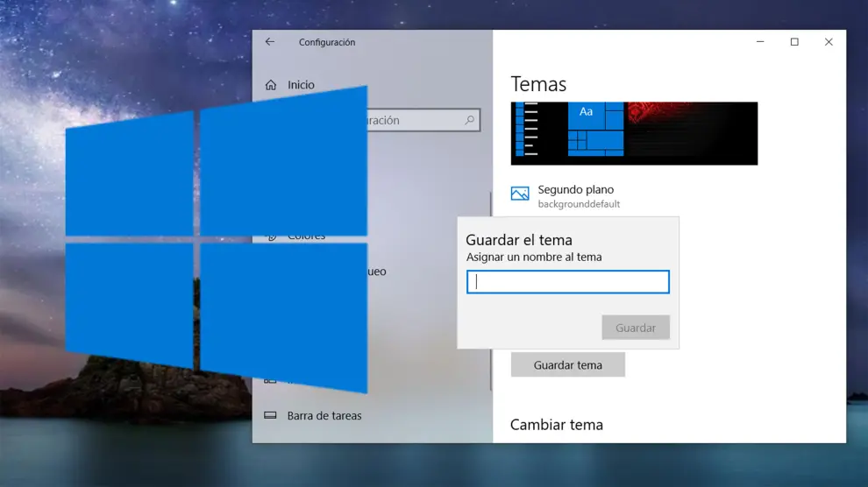
Task: Minimize the Configuración window
Action: pyautogui.click(x=760, y=42)
